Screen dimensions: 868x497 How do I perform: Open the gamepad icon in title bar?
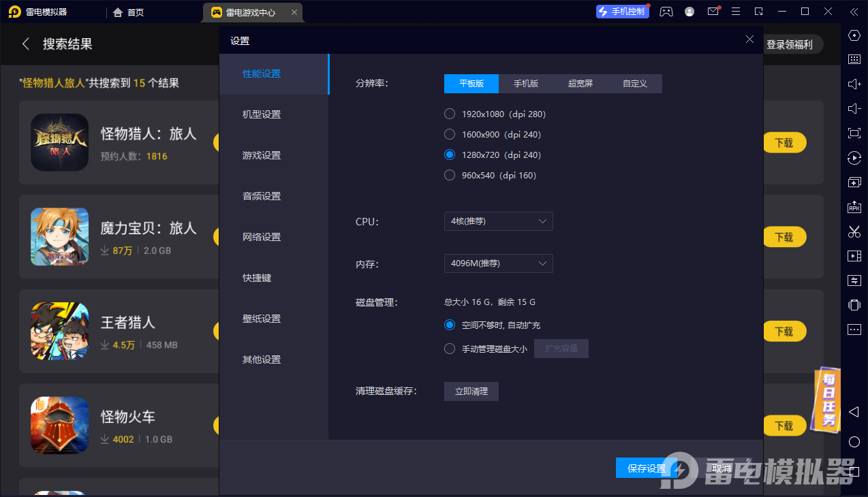point(666,12)
